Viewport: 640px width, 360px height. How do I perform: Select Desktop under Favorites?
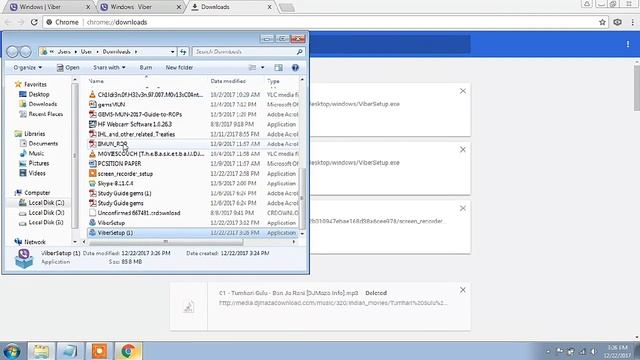click(39, 94)
